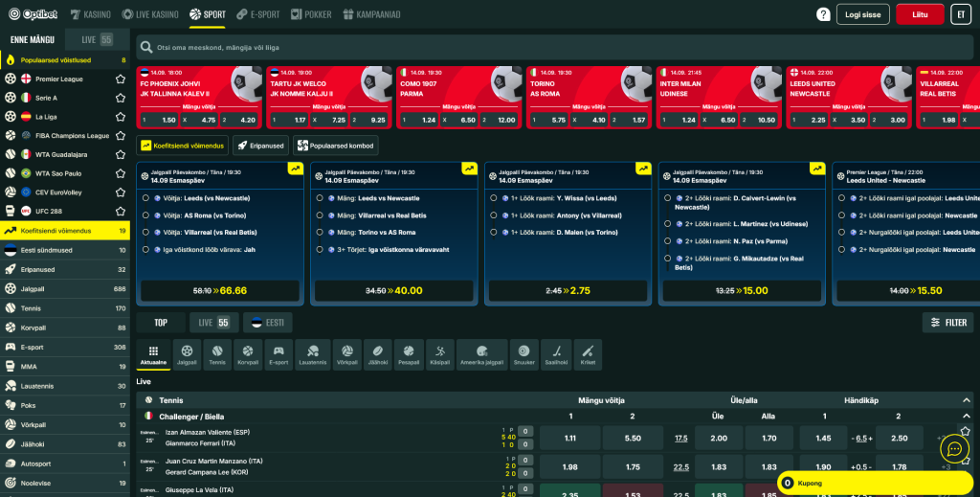Add the 40.00 boosted combo odds
The height and width of the screenshot is (497, 980).
(x=393, y=291)
